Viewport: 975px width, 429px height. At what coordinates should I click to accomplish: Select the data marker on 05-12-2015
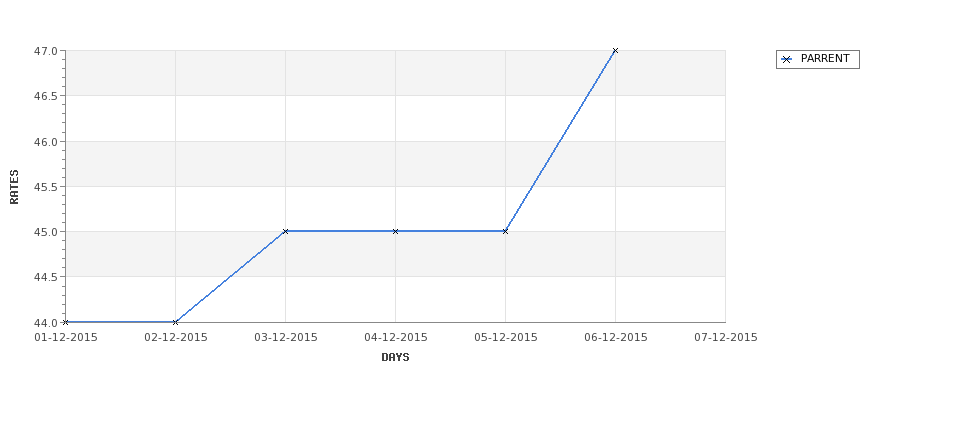[505, 231]
